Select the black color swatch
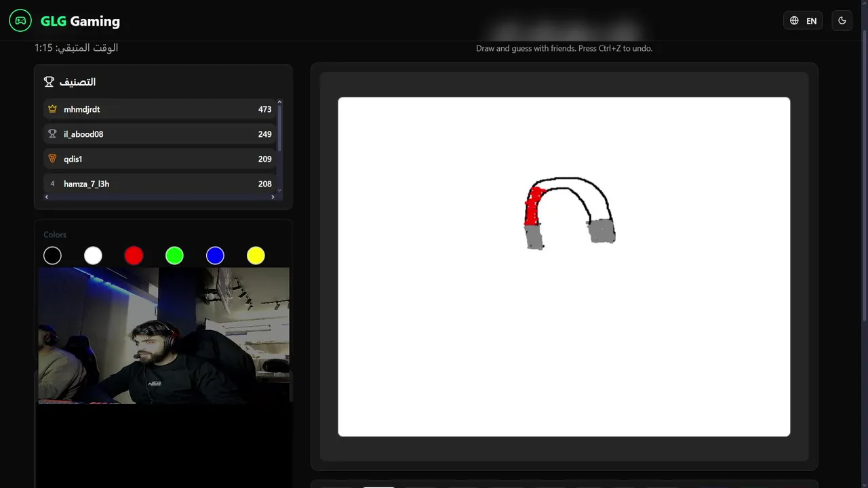 [x=52, y=256]
